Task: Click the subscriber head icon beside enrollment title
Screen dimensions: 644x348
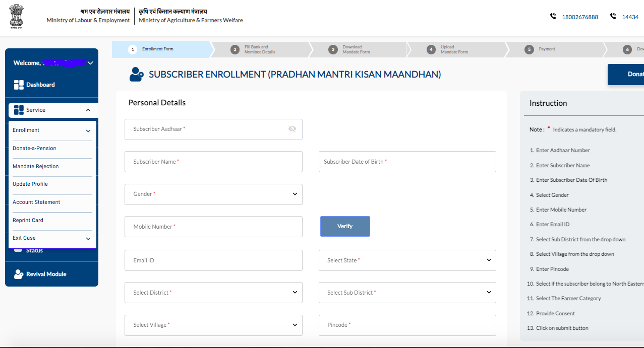Action: (x=136, y=74)
